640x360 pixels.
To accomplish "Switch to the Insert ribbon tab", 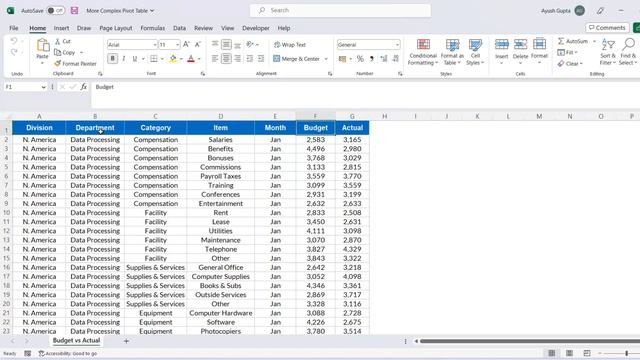I will click(61, 28).
